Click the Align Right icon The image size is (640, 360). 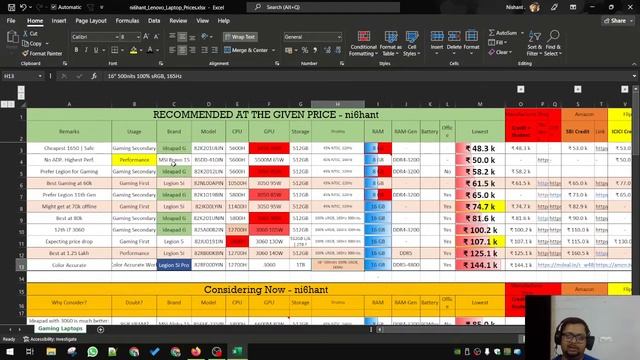(192, 50)
